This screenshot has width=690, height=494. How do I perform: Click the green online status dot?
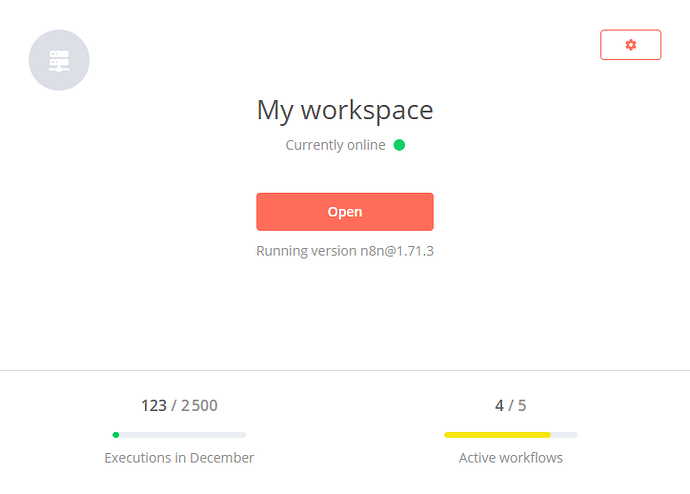coord(399,145)
